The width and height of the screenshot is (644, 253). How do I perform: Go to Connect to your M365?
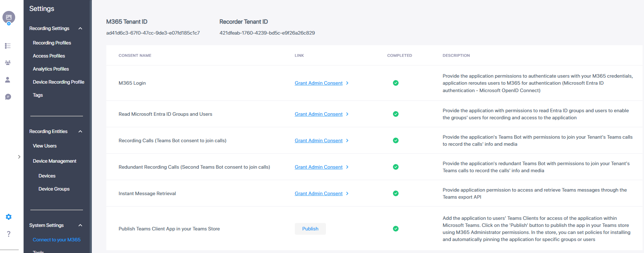[x=56, y=240]
